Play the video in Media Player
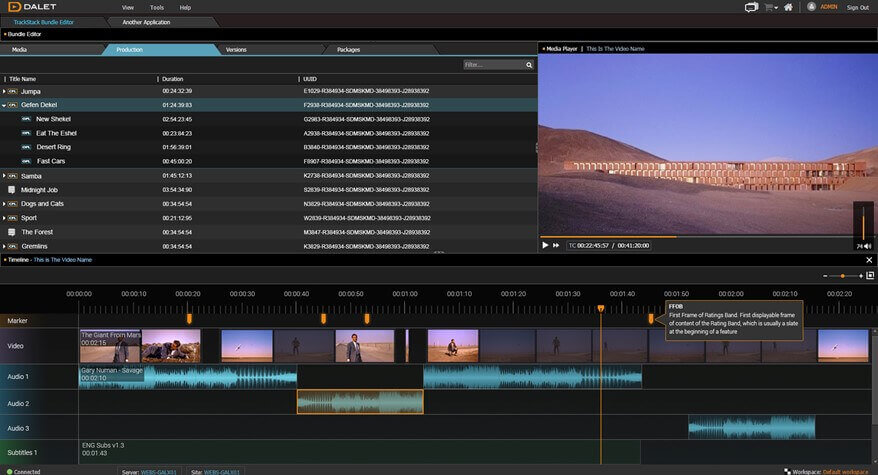The height and width of the screenshot is (475, 878). point(545,245)
